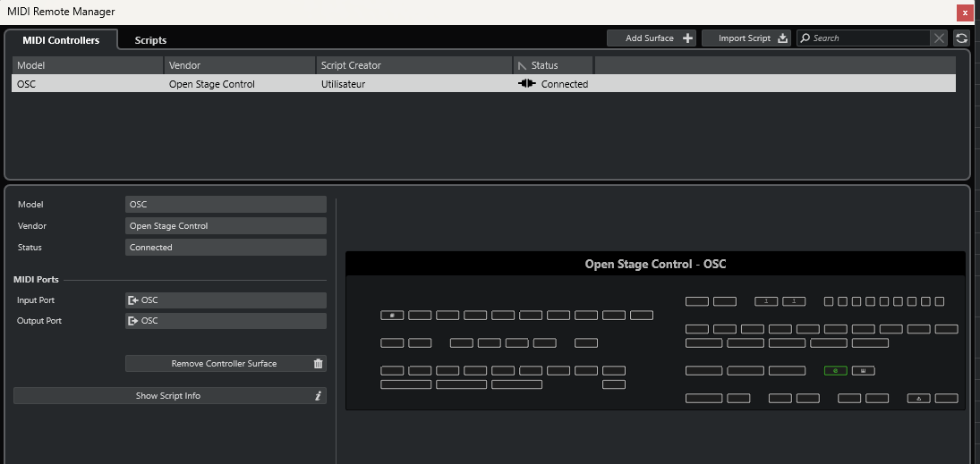Open the Output Port dropdown
The image size is (980, 464).
tap(226, 321)
